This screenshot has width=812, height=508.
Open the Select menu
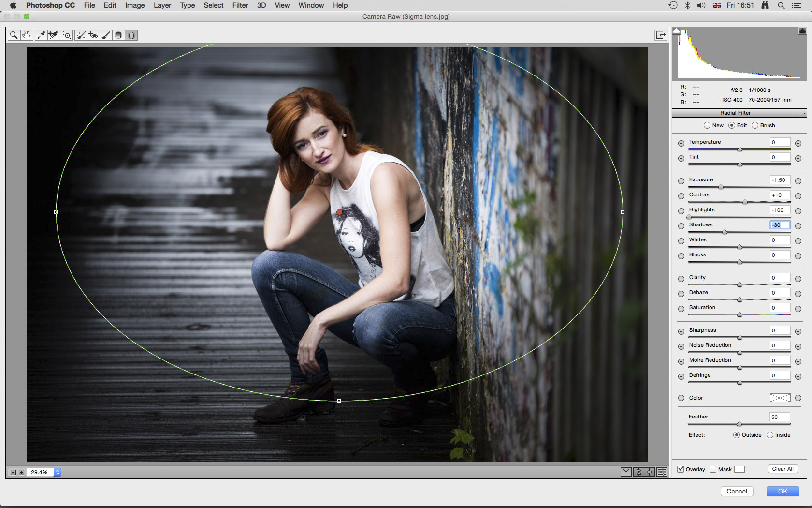point(214,5)
